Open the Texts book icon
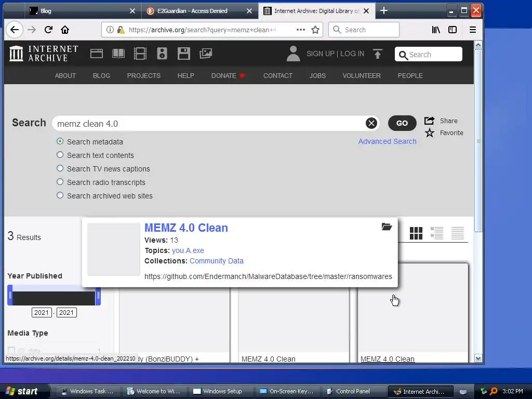The width and height of the screenshot is (532, 399). [118, 54]
